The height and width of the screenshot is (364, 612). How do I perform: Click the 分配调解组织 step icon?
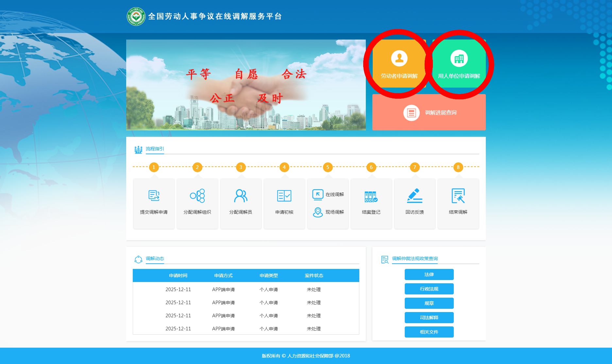pyautogui.click(x=197, y=195)
